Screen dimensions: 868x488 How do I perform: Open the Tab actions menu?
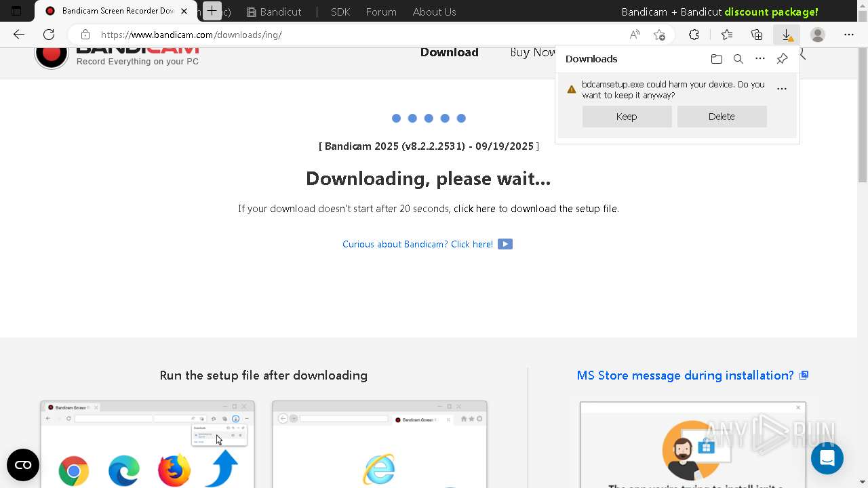click(16, 11)
